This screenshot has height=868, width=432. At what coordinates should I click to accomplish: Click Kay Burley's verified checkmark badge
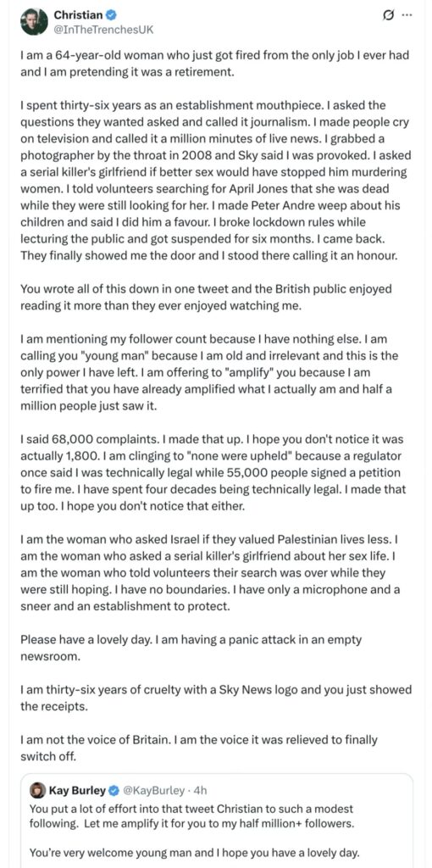coord(114,790)
